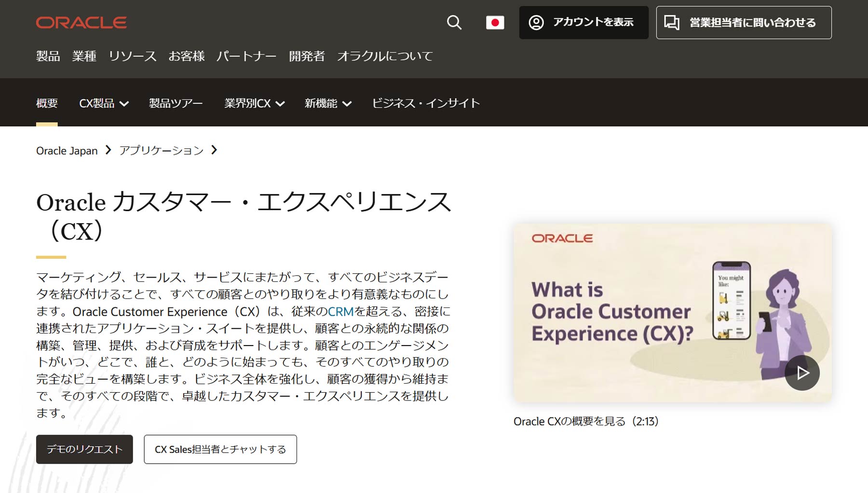Open the ビジネス・インサイト tab

click(426, 103)
